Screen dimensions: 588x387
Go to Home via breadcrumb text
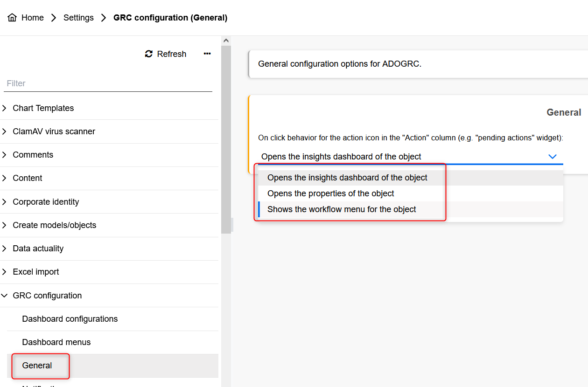33,18
